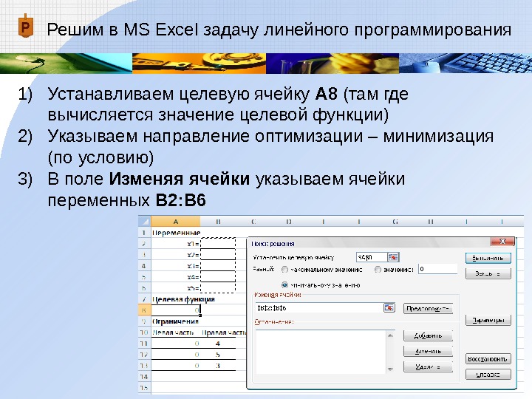Screen dimensions: 532x399
Task: Click the range selector icon beside $B$2:$B$6 field
Action: pyautogui.click(x=389, y=307)
